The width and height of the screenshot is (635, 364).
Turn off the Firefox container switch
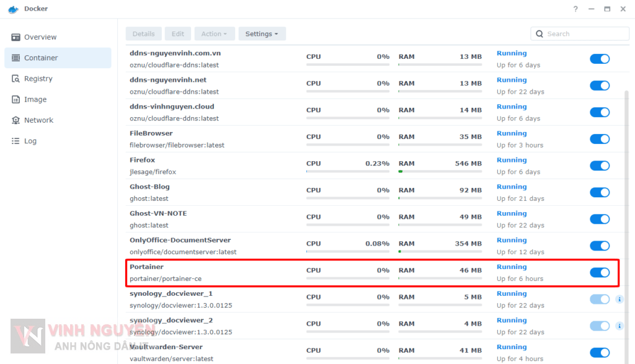click(x=599, y=166)
